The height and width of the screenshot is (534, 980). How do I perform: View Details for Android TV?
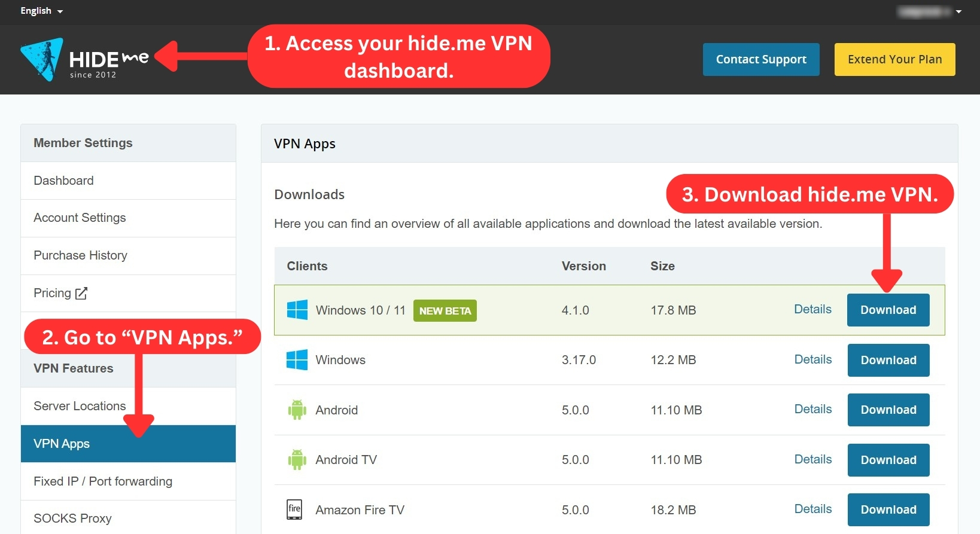[x=813, y=459]
